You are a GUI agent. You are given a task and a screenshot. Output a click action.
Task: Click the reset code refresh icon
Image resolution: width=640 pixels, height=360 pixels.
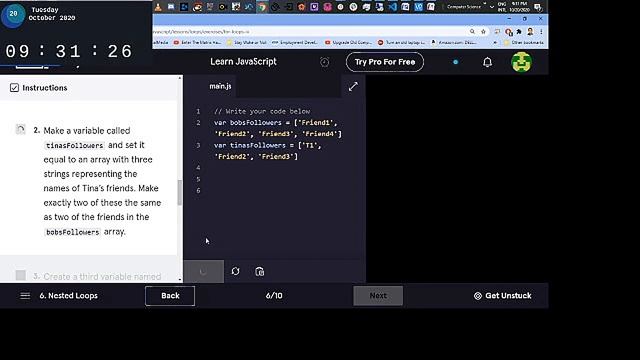point(236,271)
